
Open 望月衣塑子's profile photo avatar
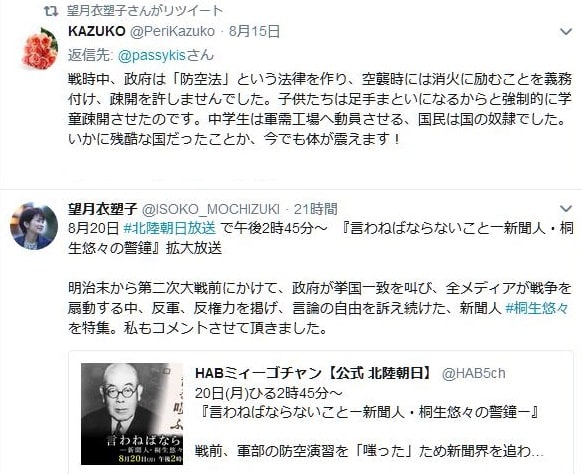[34, 226]
